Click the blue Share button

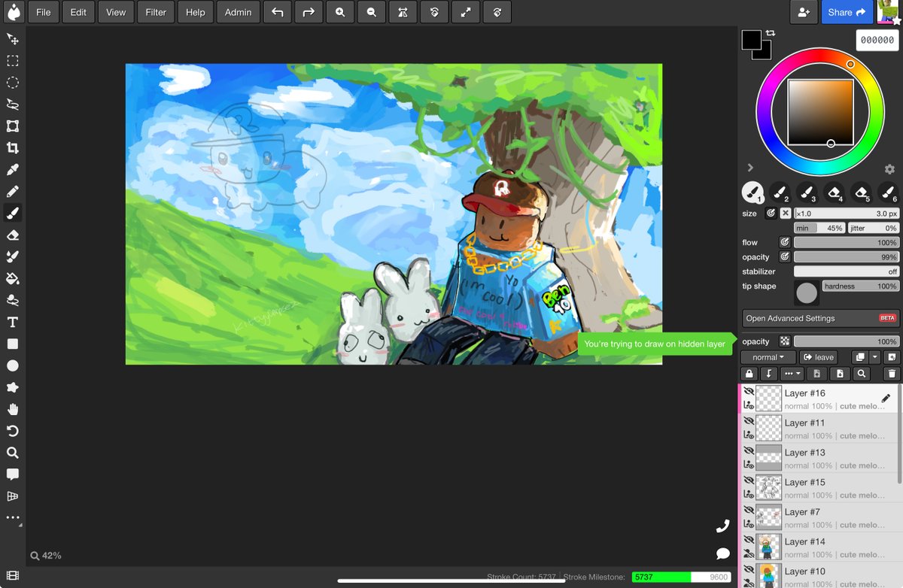click(847, 12)
